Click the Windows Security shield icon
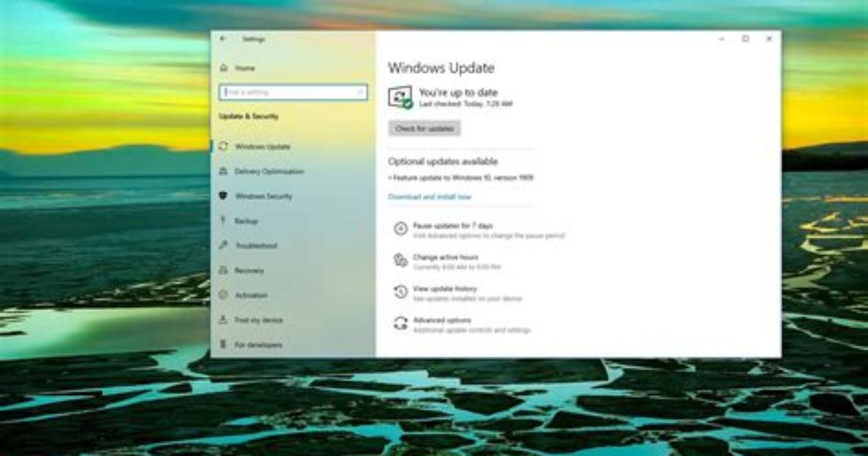The image size is (868, 456). [x=223, y=195]
